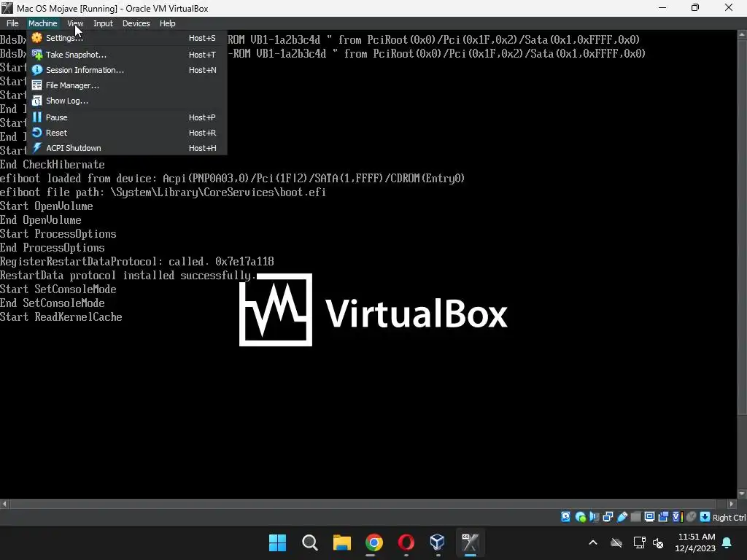Click the File Manager icon

click(36, 85)
